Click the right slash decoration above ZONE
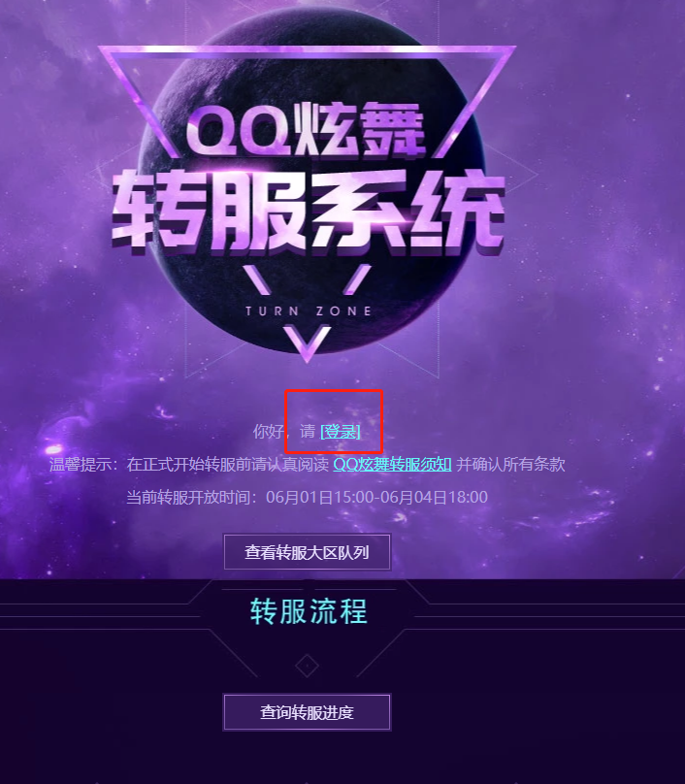Viewport: 685px width, 784px height. coord(357,279)
